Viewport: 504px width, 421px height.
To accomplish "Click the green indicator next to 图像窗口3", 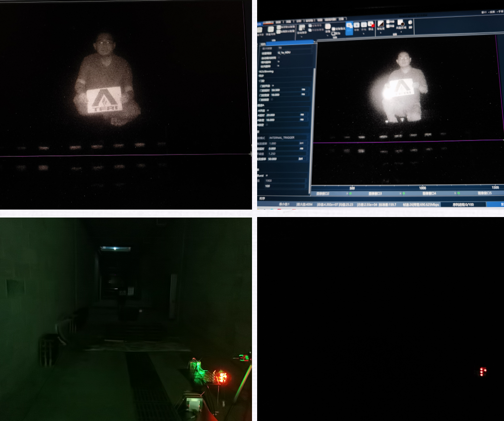I will point(403,193).
